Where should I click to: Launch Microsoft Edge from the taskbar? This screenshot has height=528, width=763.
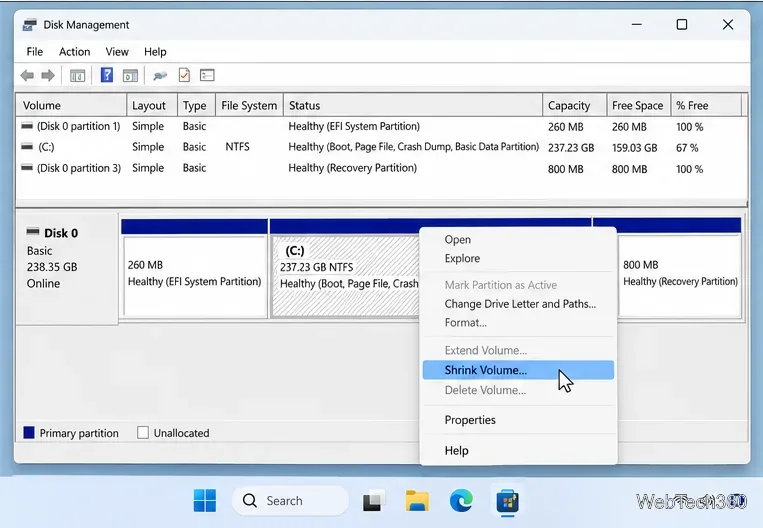461,501
